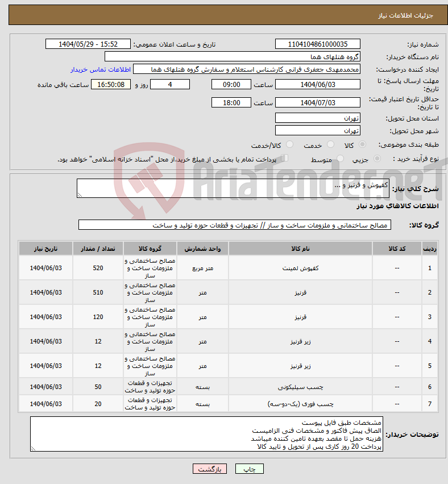
Task: Select the کالا radio button
Action: 363,144
